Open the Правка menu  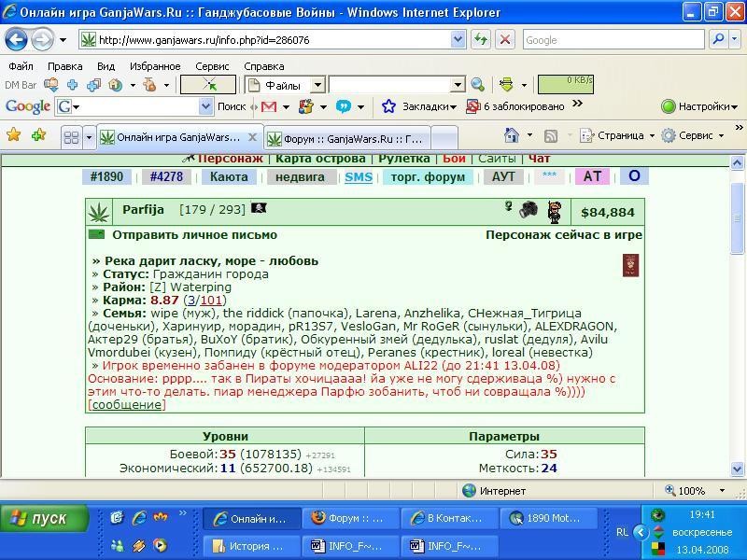tap(64, 66)
